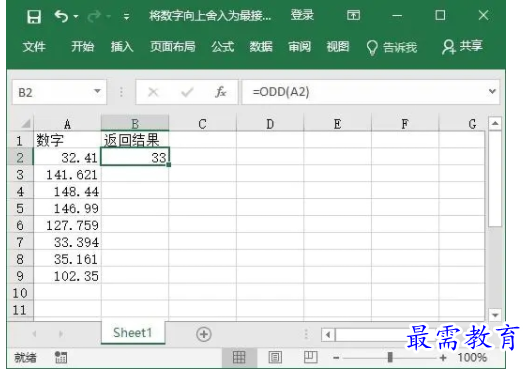Select cell with value 32.41
Viewport: 528px width, 369px height.
coord(67,157)
